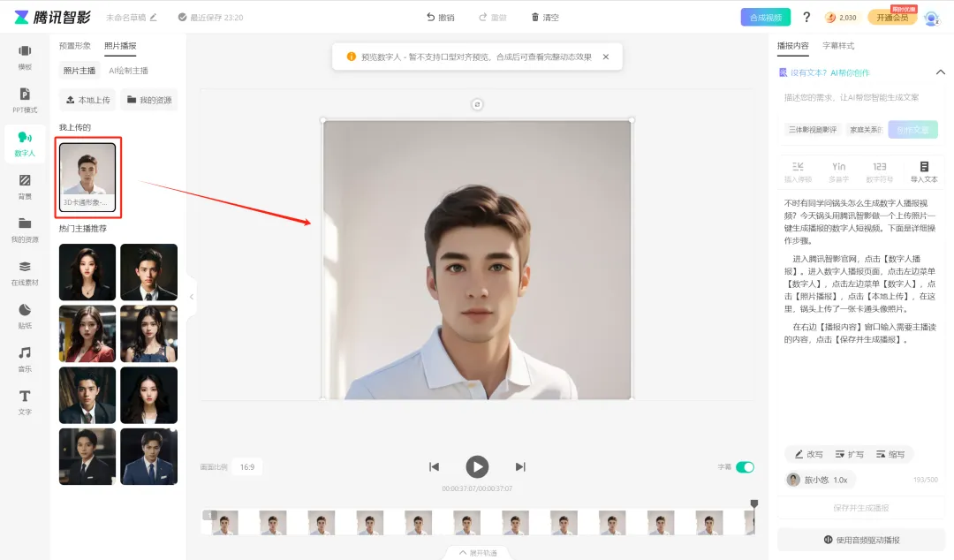Viewport: 954px width, 560px height.
Task: Click the help question mark icon
Action: (x=806, y=17)
